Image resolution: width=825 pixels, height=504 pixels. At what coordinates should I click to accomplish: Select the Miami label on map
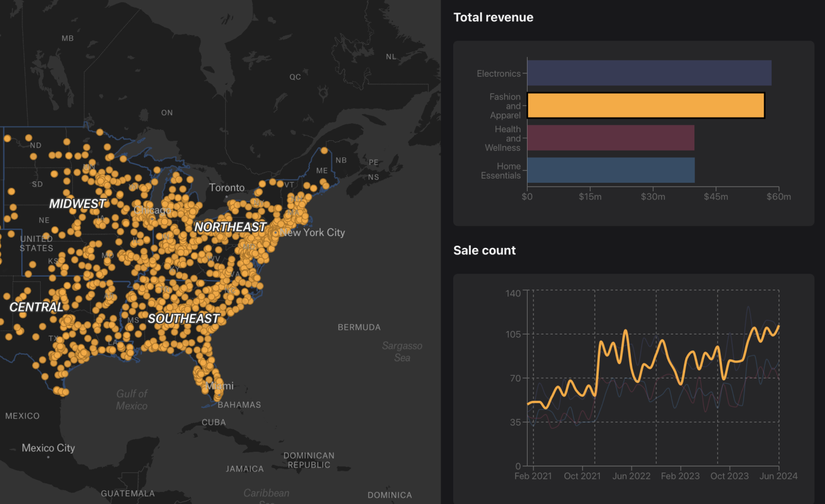click(221, 386)
